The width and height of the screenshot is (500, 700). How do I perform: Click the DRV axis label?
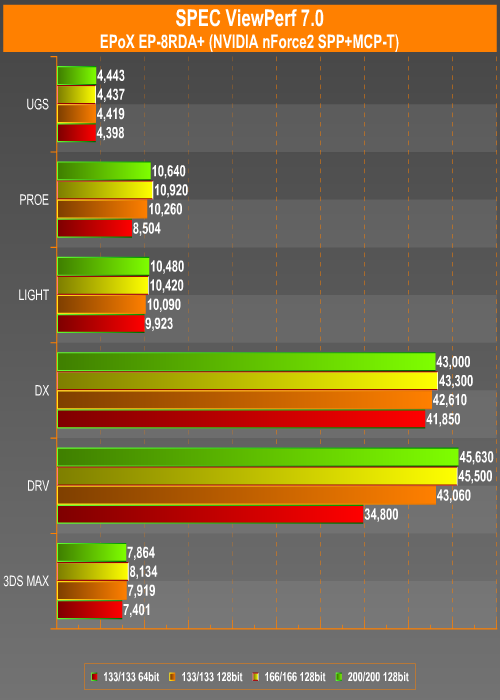(38, 486)
